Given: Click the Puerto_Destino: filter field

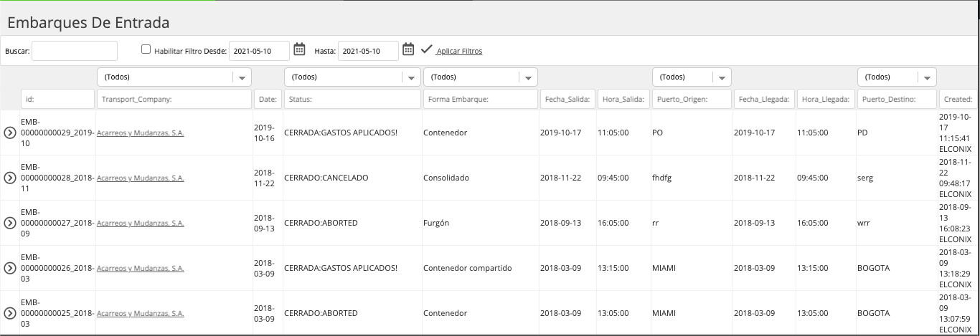Looking at the screenshot, I should 897,99.
